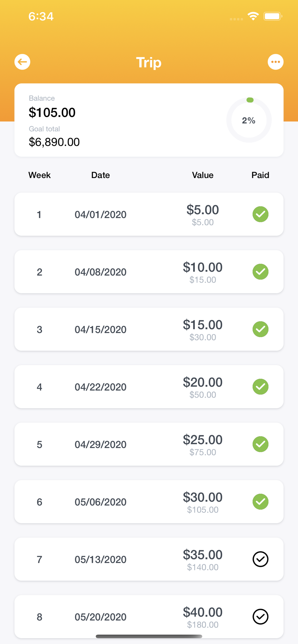Tap the Wi-Fi status icon
The width and height of the screenshot is (298, 644).
pyautogui.click(x=253, y=16)
